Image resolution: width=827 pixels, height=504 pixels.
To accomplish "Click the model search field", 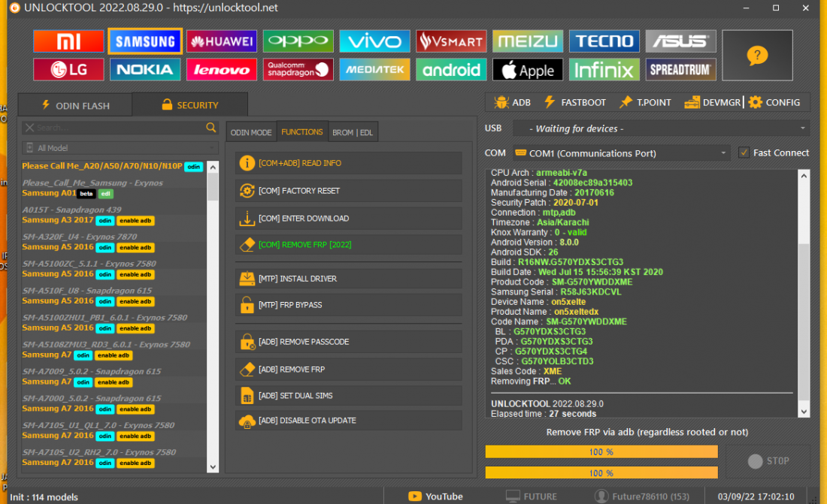I will [120, 128].
